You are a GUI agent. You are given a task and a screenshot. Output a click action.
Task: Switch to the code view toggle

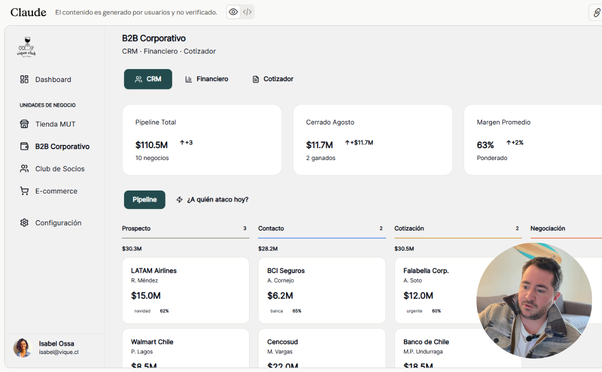(x=247, y=12)
